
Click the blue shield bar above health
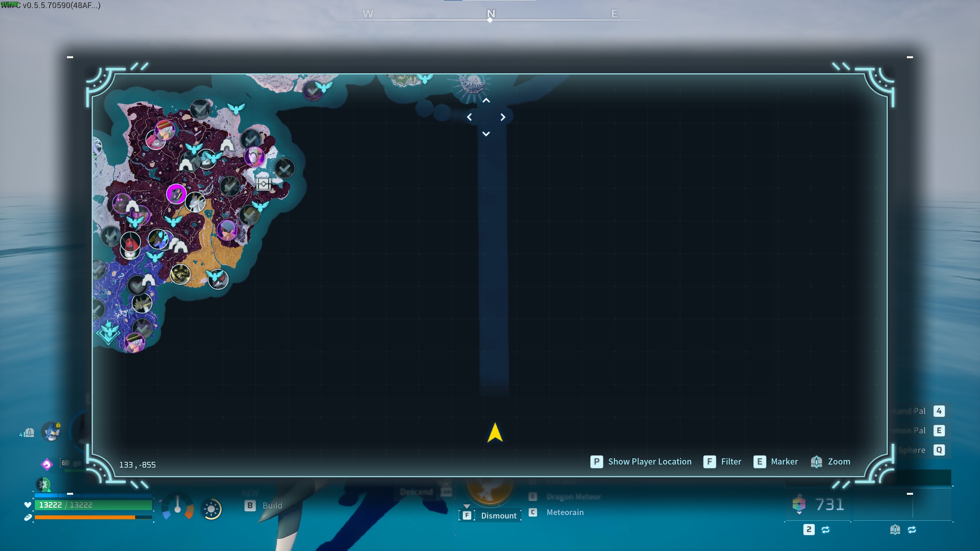tap(93, 496)
